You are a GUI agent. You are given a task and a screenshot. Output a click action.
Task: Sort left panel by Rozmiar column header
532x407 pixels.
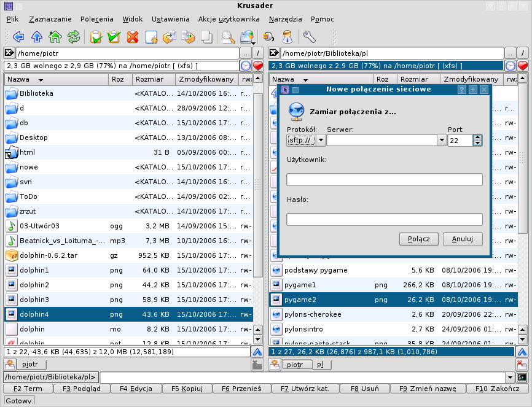tap(149, 79)
